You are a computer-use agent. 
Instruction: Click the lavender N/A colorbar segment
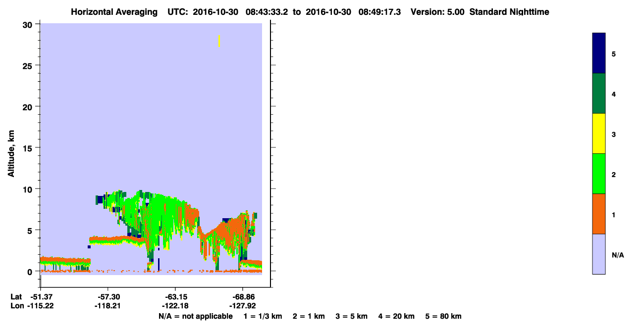[x=599, y=254]
